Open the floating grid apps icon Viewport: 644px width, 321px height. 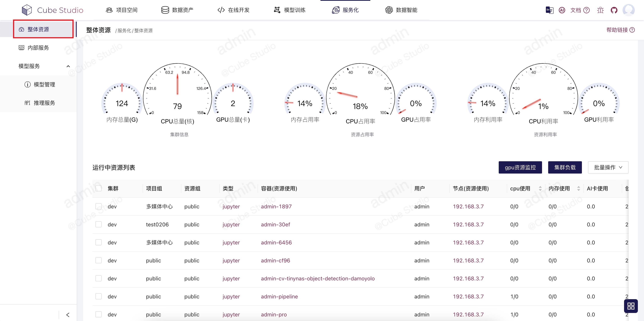coord(631,306)
